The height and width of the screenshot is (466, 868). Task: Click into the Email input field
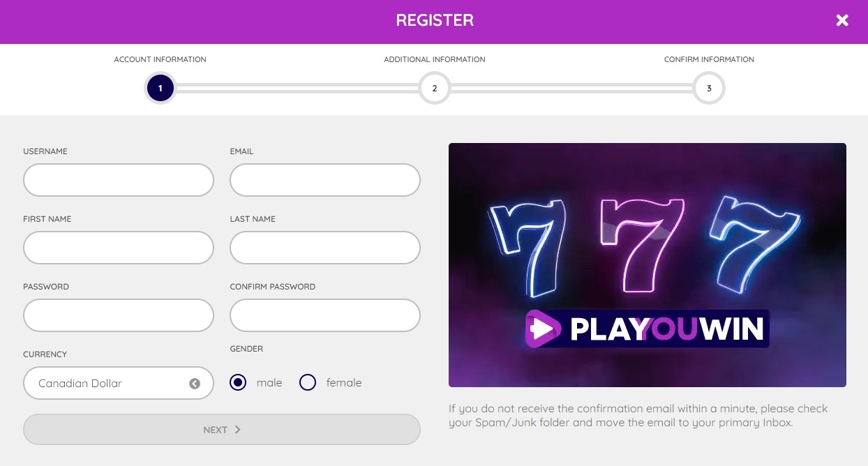(x=324, y=180)
